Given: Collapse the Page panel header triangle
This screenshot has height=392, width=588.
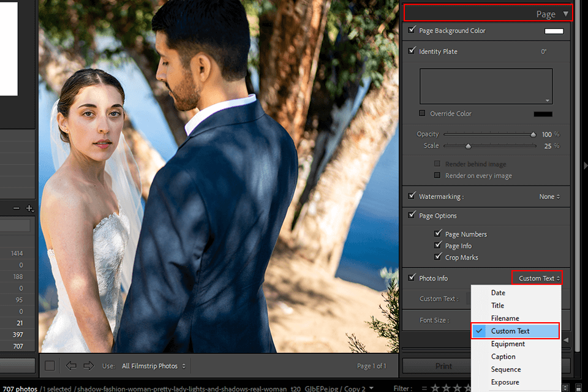Looking at the screenshot, I should coord(565,13).
